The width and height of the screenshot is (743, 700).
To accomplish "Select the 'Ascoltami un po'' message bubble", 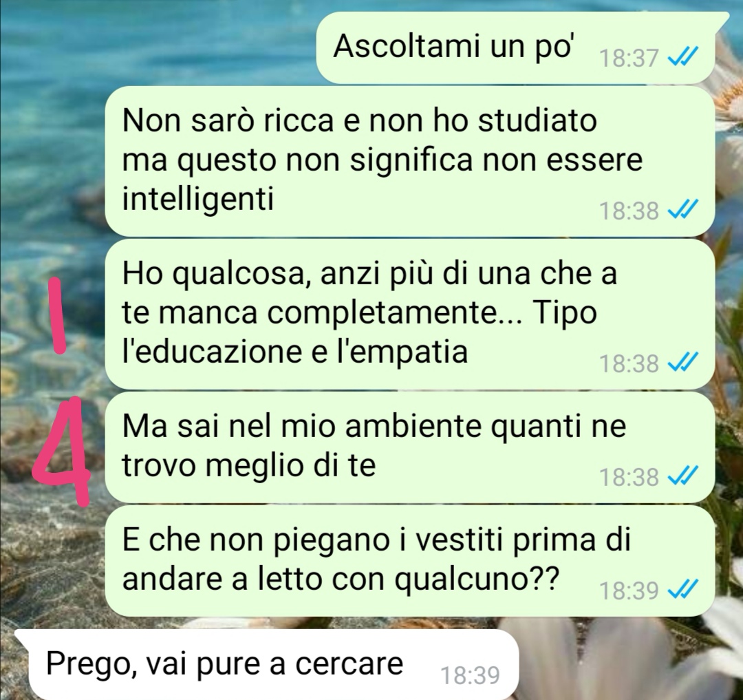I will [515, 47].
